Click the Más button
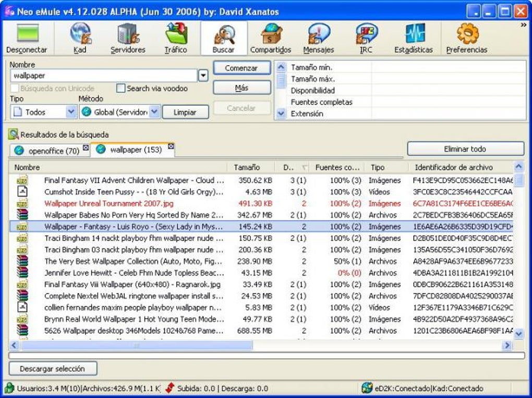This screenshot has width=532, height=398. 241,88
